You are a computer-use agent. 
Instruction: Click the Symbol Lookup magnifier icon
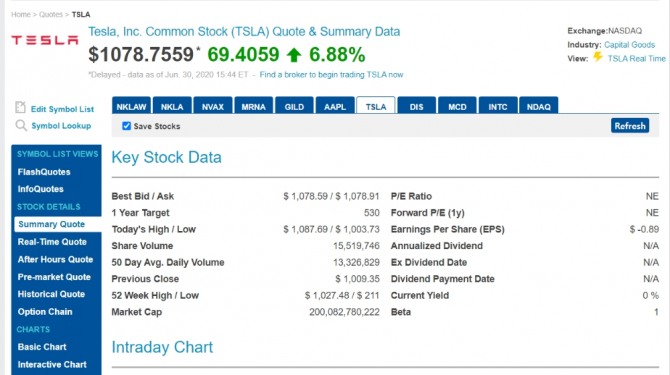click(x=21, y=126)
